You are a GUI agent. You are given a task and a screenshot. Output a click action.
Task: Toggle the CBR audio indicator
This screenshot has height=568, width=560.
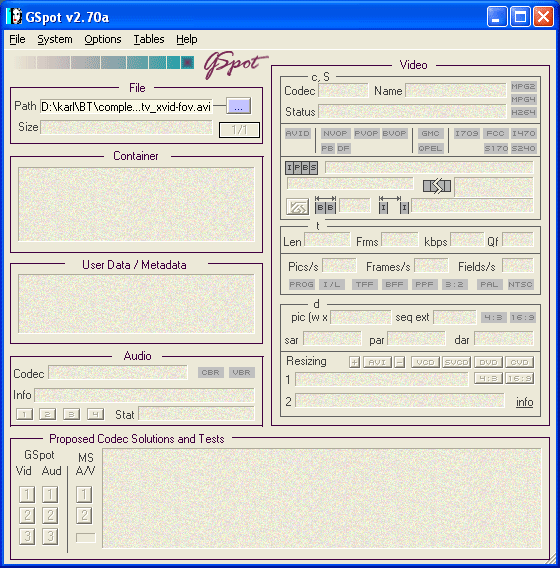[x=210, y=372]
